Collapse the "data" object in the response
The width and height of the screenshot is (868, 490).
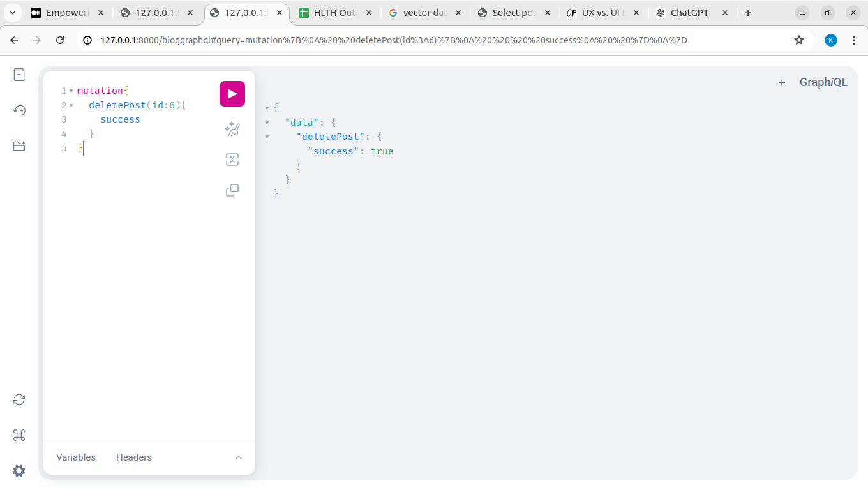(x=267, y=122)
